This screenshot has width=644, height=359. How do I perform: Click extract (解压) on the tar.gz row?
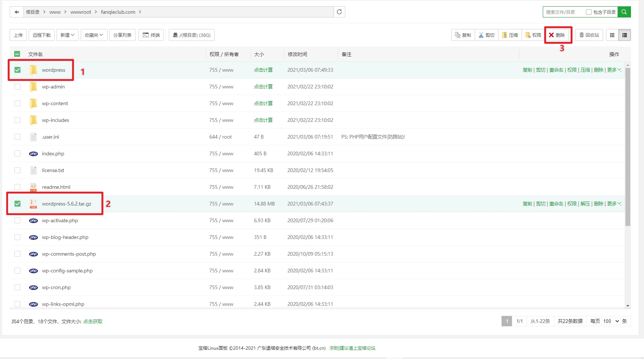click(x=585, y=204)
